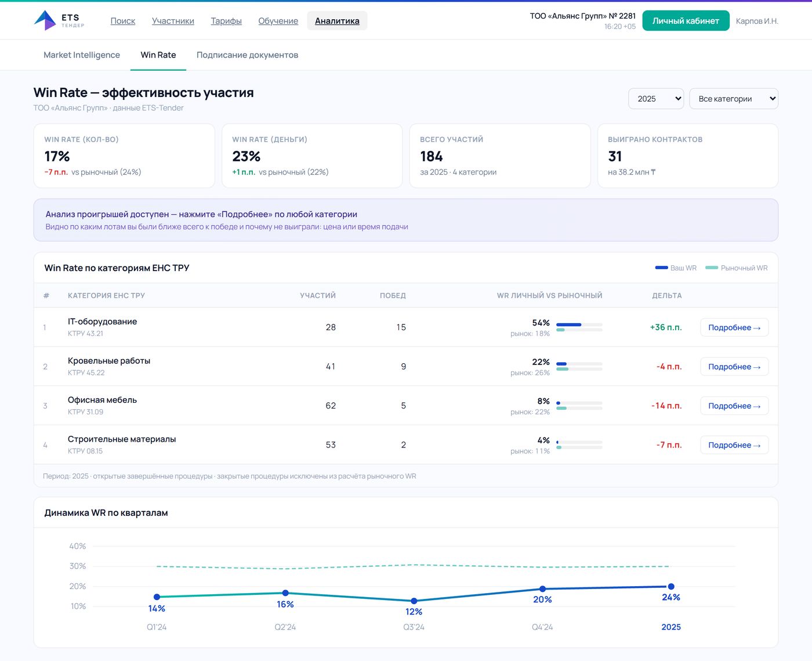
Task: Click the ETS Tender logo
Action: pos(59,21)
